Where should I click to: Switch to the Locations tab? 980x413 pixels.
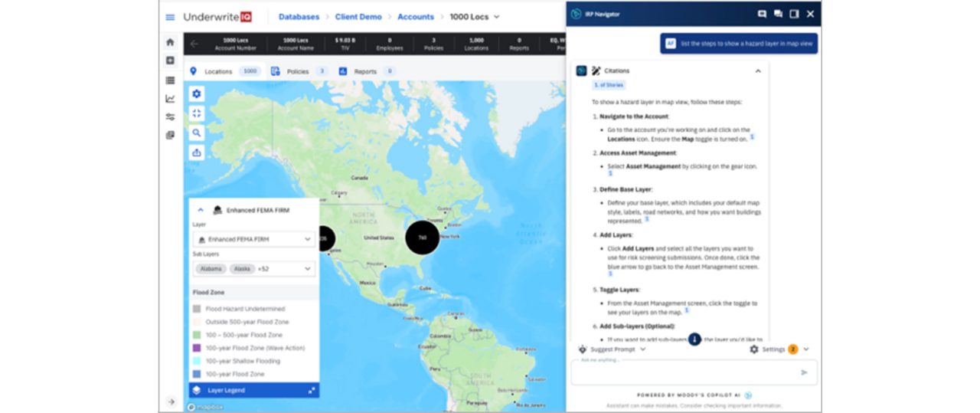pos(225,71)
